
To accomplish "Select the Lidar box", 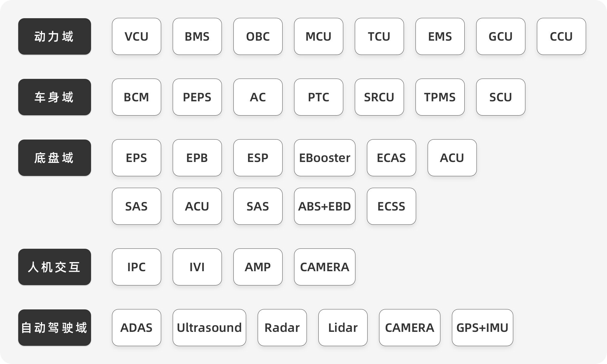I will pyautogui.click(x=343, y=328).
